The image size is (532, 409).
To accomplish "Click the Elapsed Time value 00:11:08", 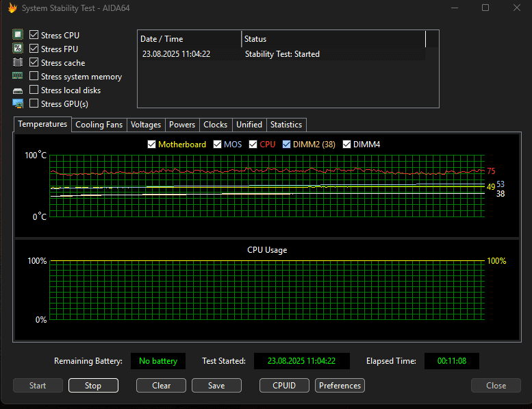I will pyautogui.click(x=452, y=361).
